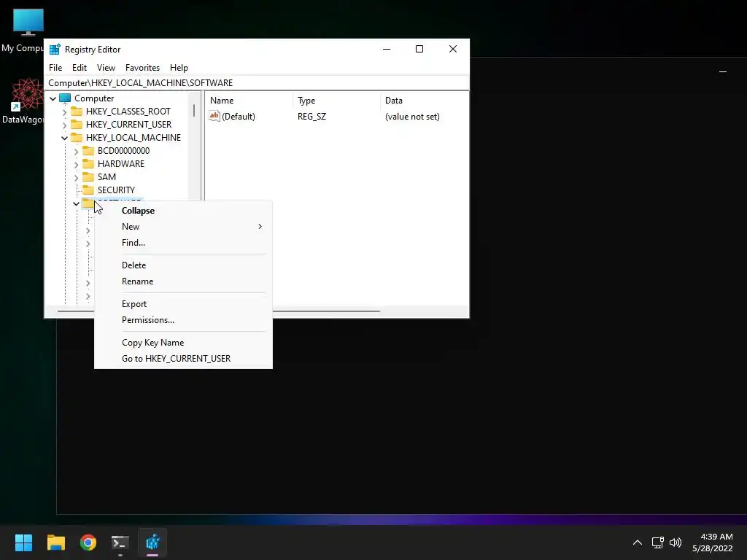Click the Type column header
The image size is (747, 560).
337,101
